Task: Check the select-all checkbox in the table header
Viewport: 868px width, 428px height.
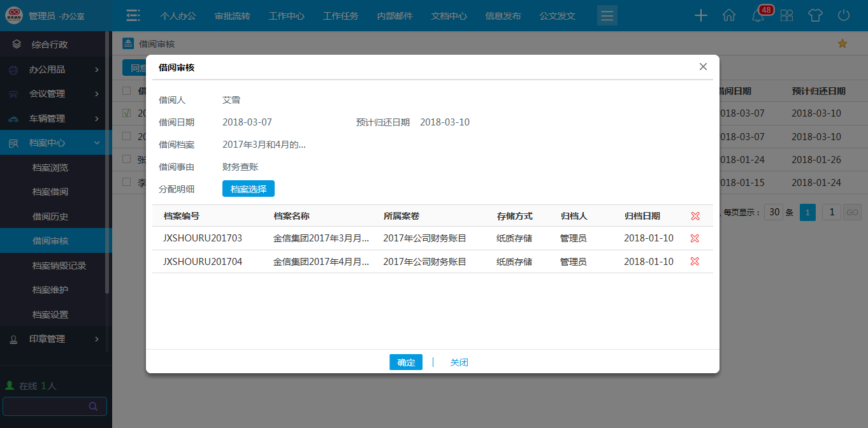Action: 125,90
